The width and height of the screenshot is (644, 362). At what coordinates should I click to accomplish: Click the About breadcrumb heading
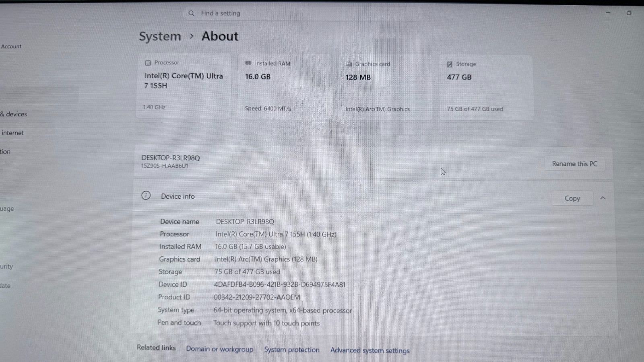(x=220, y=36)
